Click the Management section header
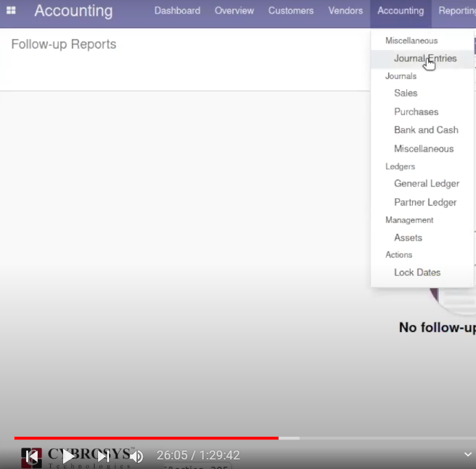The height and width of the screenshot is (469, 476). coord(409,220)
